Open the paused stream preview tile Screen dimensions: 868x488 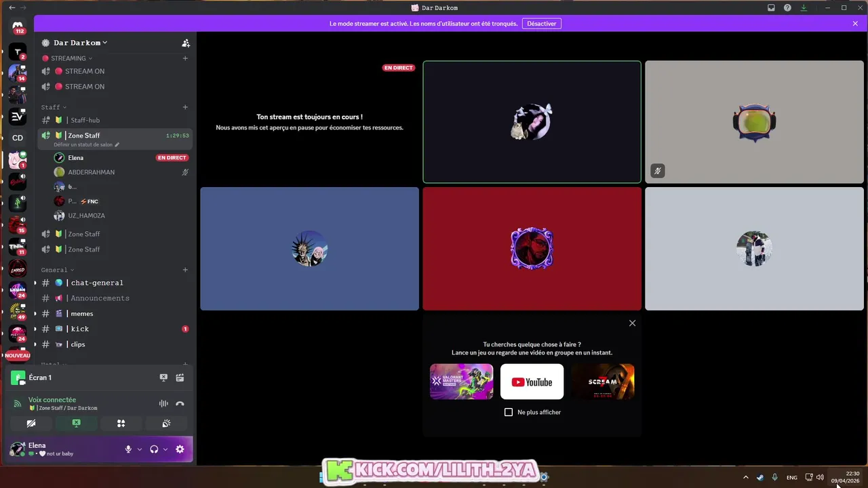coord(309,122)
